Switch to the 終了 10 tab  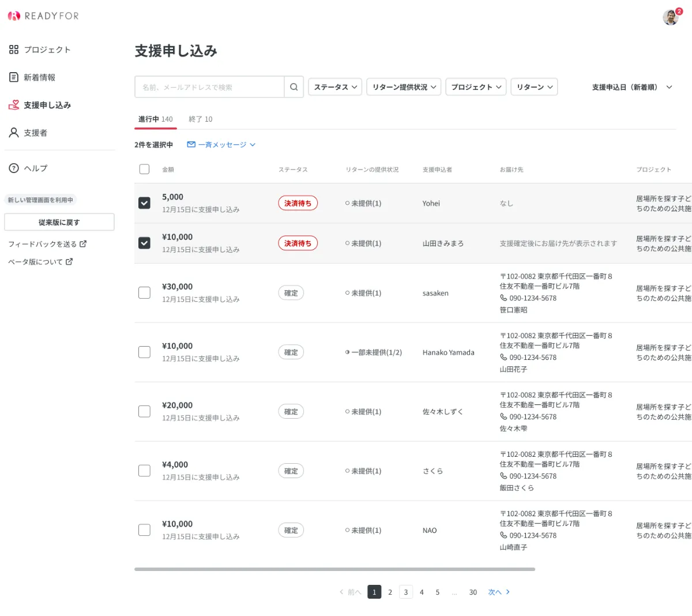coord(202,119)
